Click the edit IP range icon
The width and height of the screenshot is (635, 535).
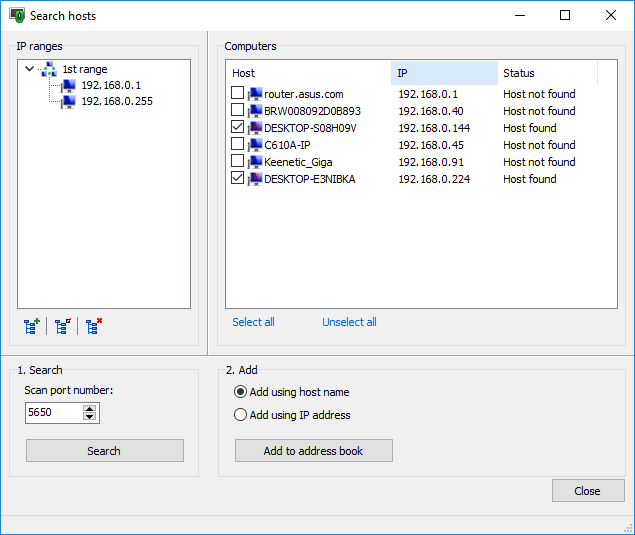[63, 325]
